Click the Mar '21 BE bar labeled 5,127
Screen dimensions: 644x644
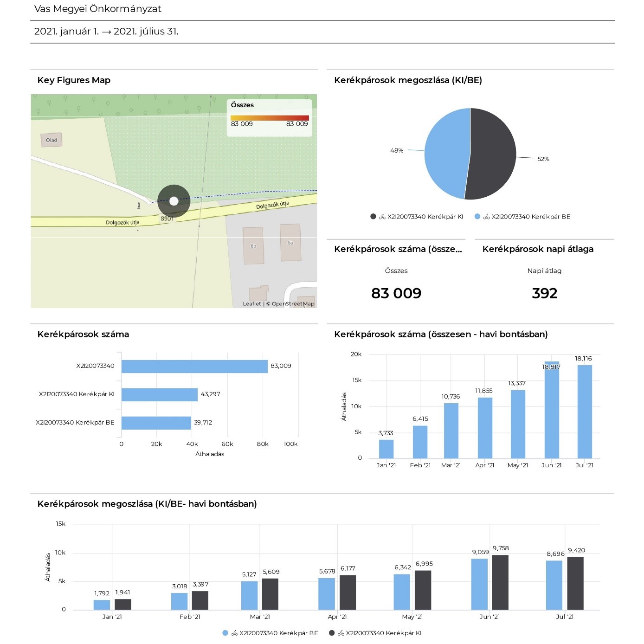pyautogui.click(x=249, y=595)
